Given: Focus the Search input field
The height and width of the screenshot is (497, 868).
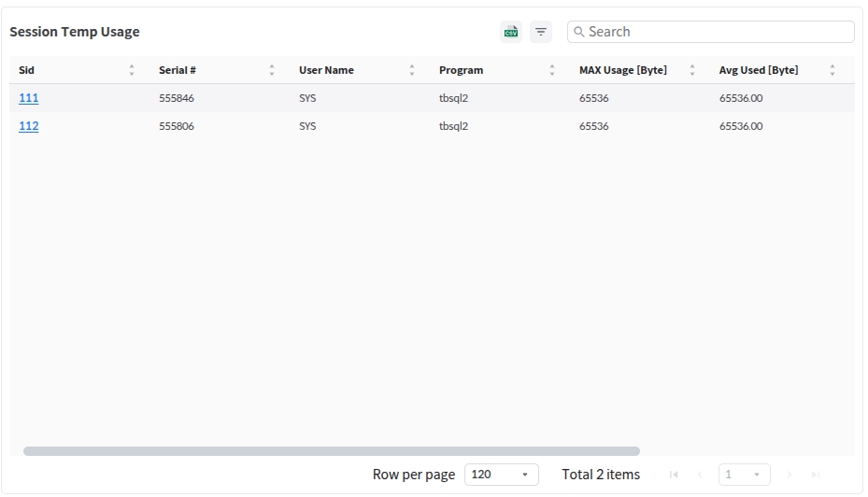Looking at the screenshot, I should (x=715, y=32).
